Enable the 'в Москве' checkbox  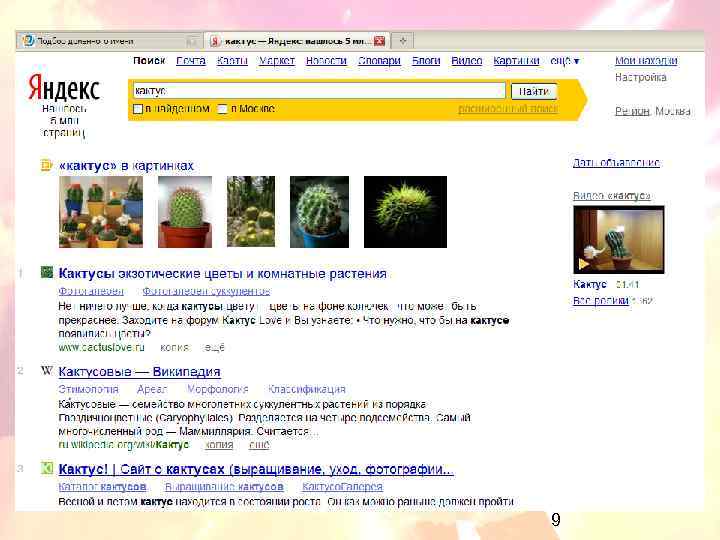222,109
